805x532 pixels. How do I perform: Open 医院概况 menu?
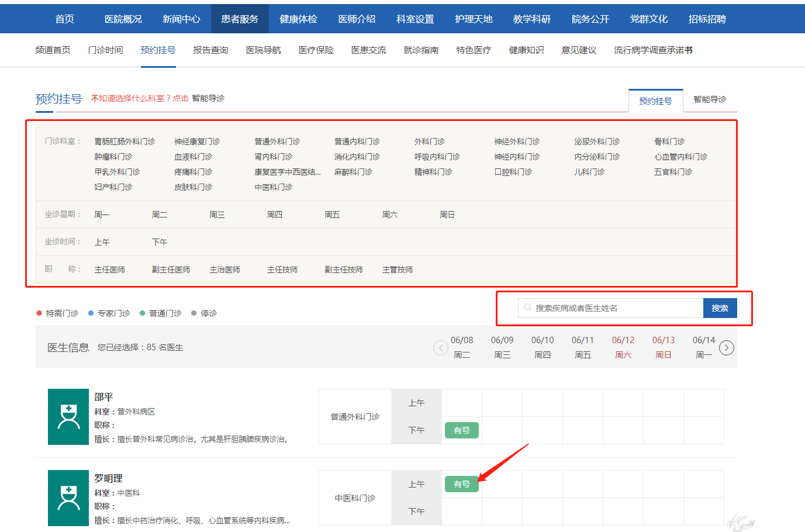tap(123, 19)
